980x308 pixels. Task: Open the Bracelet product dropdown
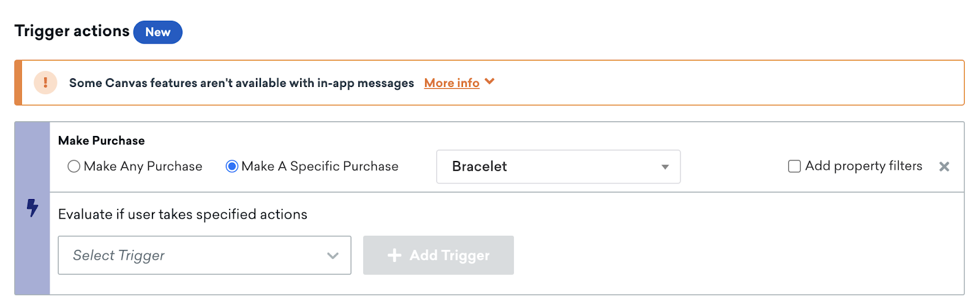point(558,167)
